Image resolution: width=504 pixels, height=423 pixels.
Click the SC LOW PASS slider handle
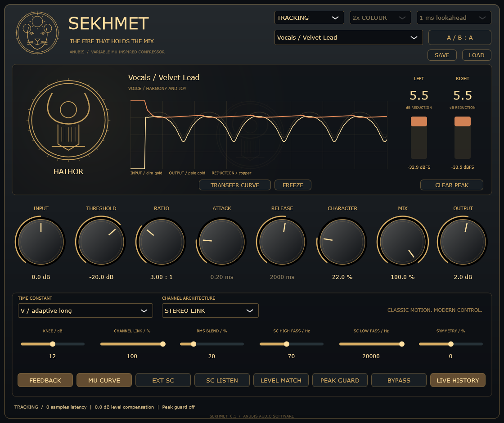(x=402, y=344)
